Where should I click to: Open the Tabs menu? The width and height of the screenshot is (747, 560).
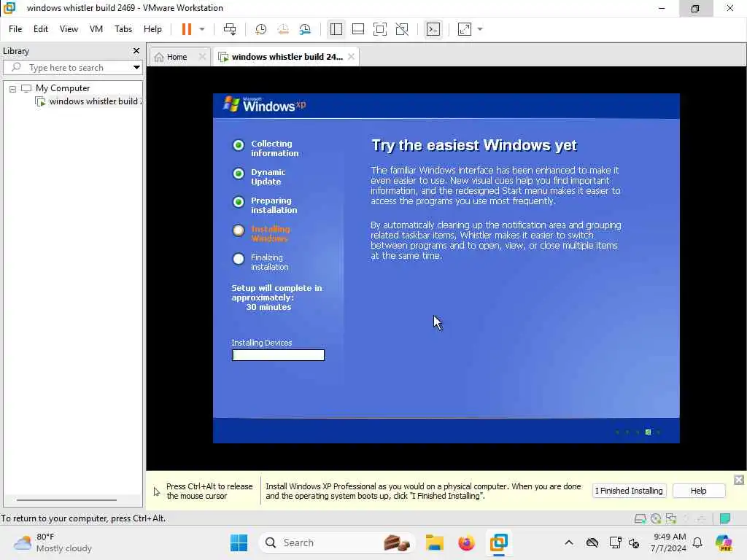(123, 29)
